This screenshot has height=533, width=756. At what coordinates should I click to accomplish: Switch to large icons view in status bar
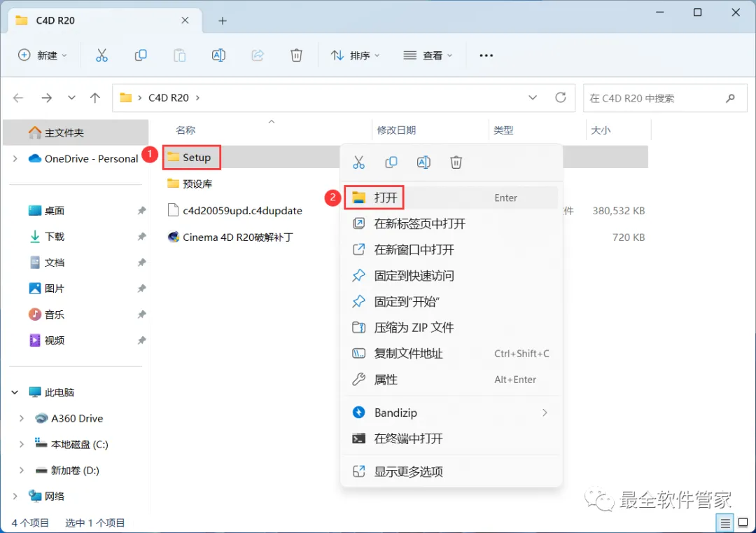coord(743,523)
